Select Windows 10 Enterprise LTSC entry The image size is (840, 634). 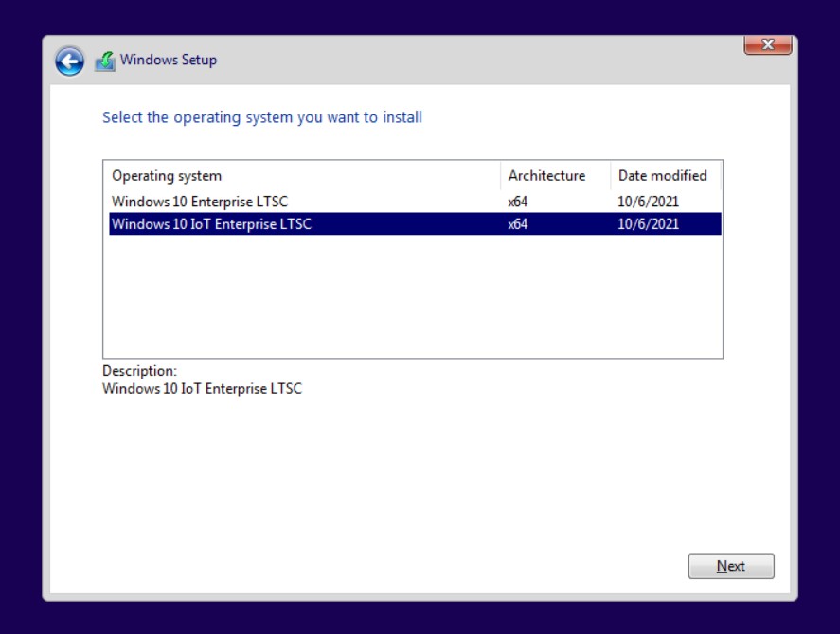pyautogui.click(x=200, y=201)
